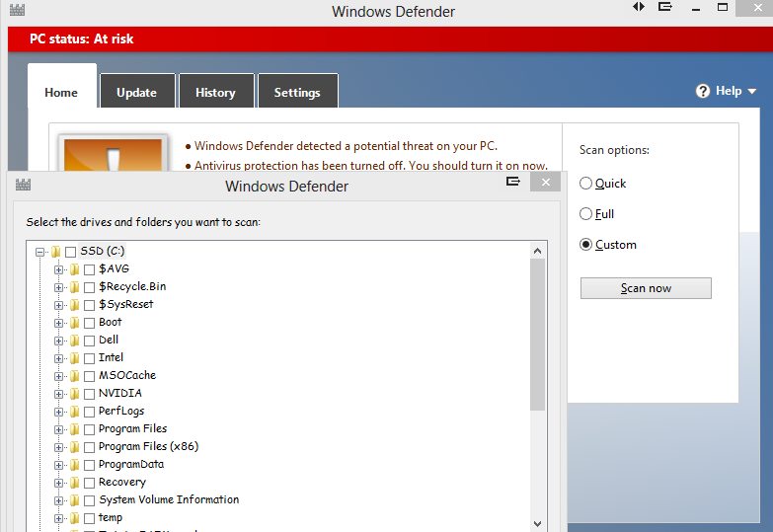Viewport: 773px width, 532px height.
Task: Click the folder tree scrollbar thumb
Action: point(537,335)
